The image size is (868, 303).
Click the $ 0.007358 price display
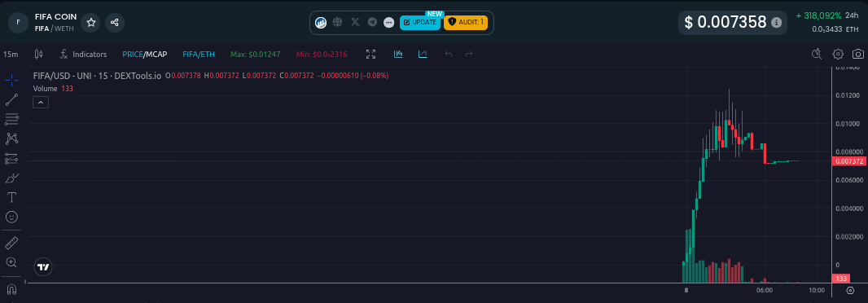tap(726, 23)
